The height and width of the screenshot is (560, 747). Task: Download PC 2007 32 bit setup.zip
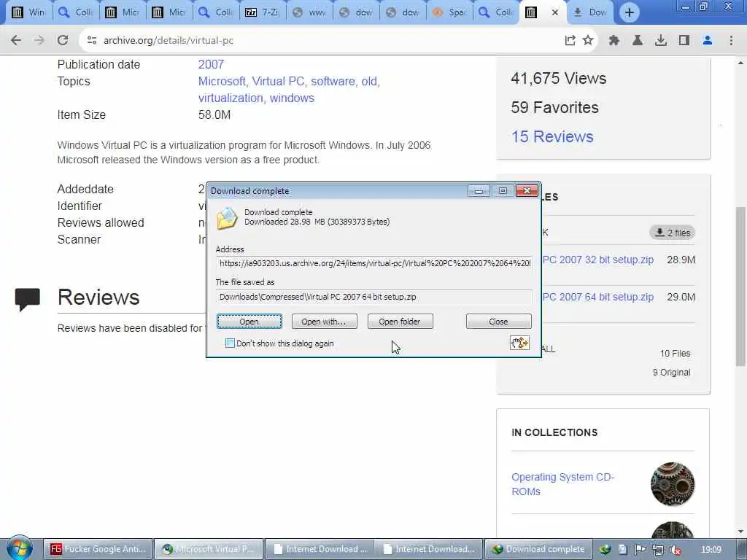pos(598,260)
